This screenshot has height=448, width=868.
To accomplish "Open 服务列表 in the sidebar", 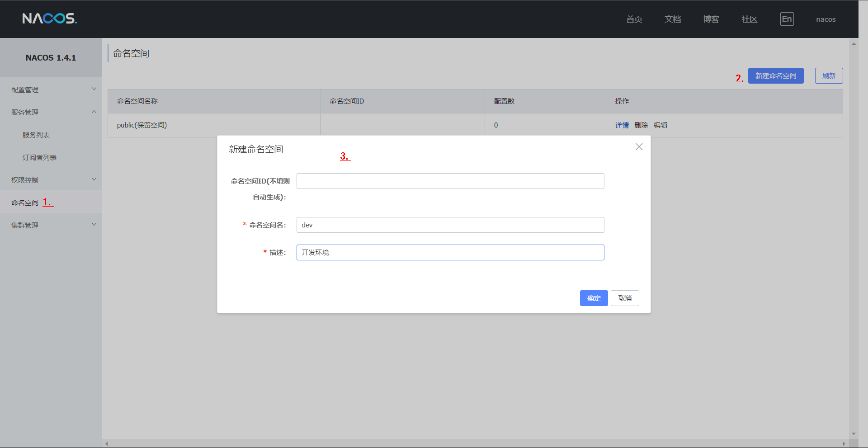I will 36,135.
